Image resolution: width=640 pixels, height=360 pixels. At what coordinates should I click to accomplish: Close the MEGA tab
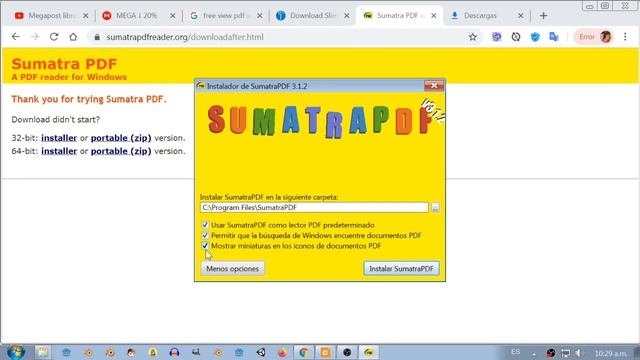(x=173, y=16)
